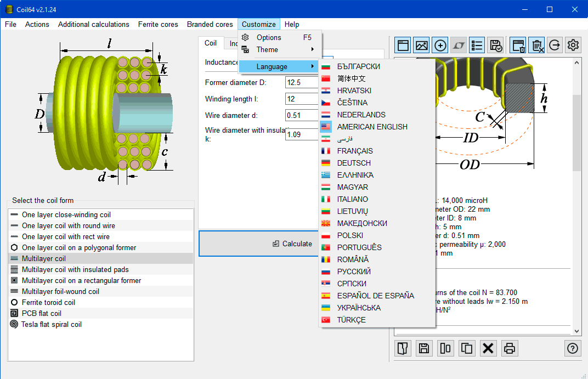588x379 pixels.
Task: Click the gear icon beside Options
Action: (245, 37)
